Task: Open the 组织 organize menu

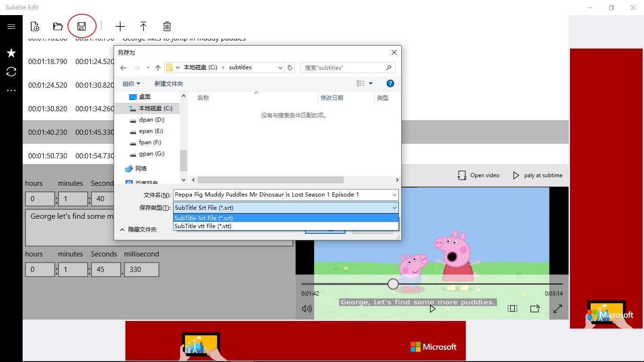Action: (132, 83)
